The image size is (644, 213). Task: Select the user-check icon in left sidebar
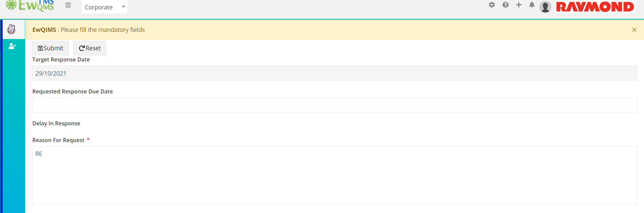tap(12, 46)
